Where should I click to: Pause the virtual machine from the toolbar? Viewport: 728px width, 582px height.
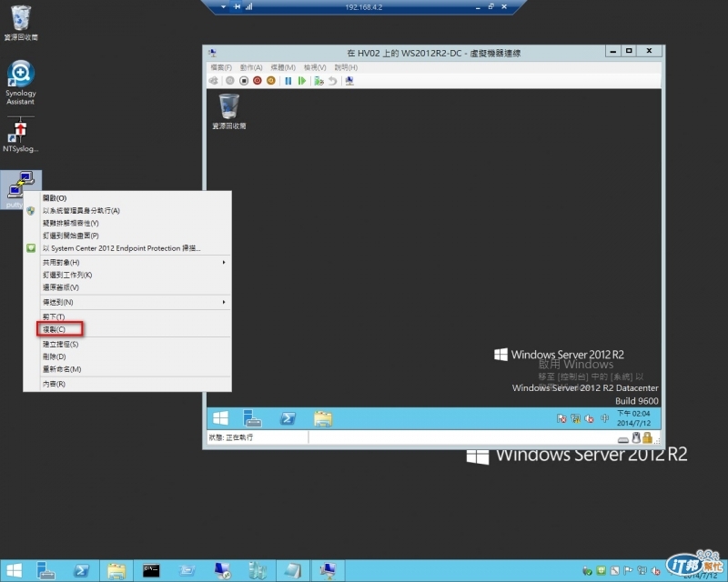pyautogui.click(x=288, y=81)
